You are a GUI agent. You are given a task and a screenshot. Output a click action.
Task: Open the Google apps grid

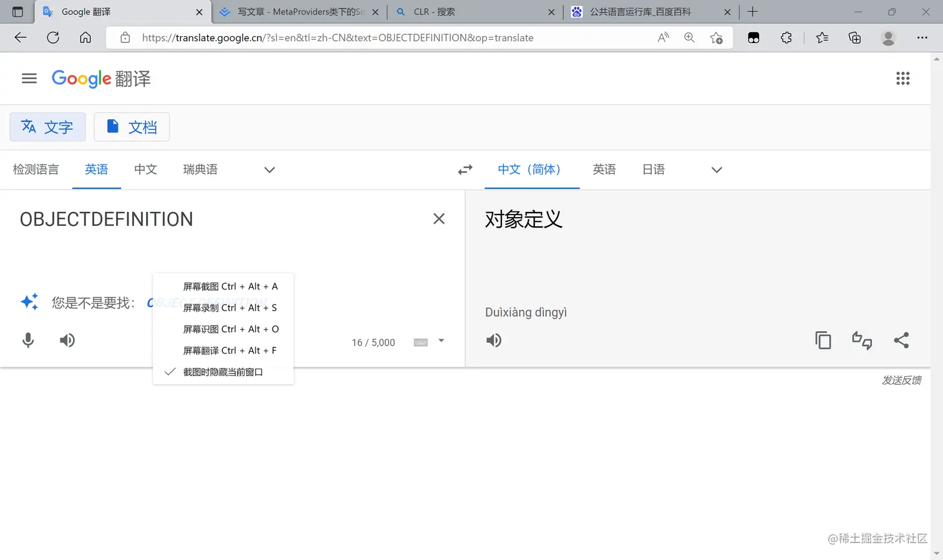(902, 79)
